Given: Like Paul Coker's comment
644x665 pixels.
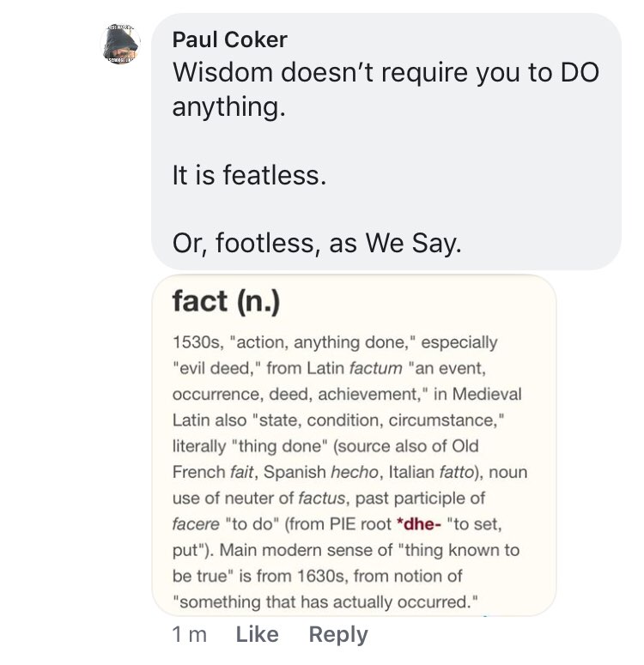Looking at the screenshot, I should click(257, 634).
